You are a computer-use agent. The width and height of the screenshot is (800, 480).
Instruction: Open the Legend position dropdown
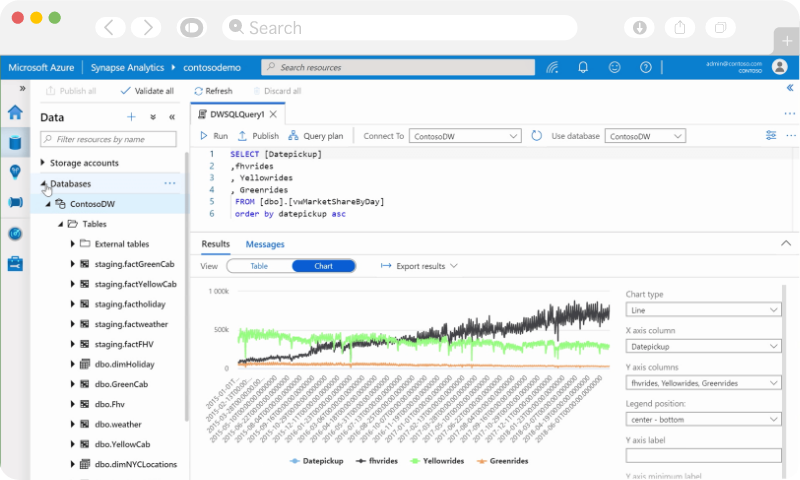703,419
